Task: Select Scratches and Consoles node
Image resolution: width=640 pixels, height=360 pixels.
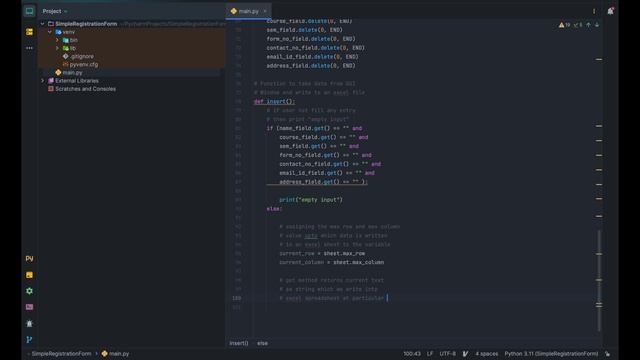Action: point(85,89)
